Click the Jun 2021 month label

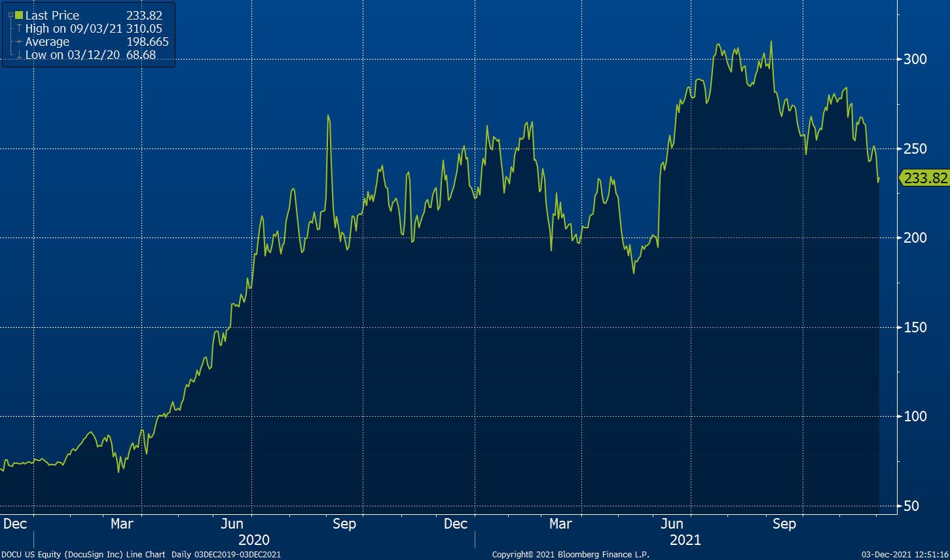pos(672,524)
